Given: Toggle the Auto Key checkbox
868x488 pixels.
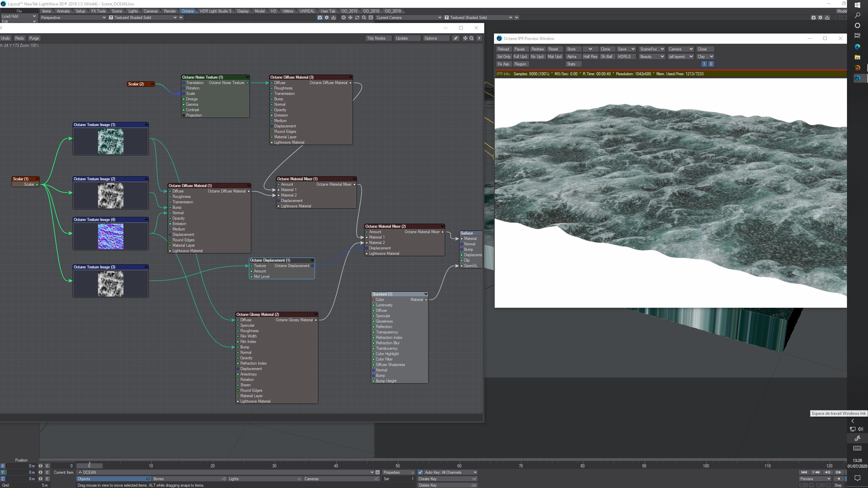Looking at the screenshot, I should [x=420, y=472].
